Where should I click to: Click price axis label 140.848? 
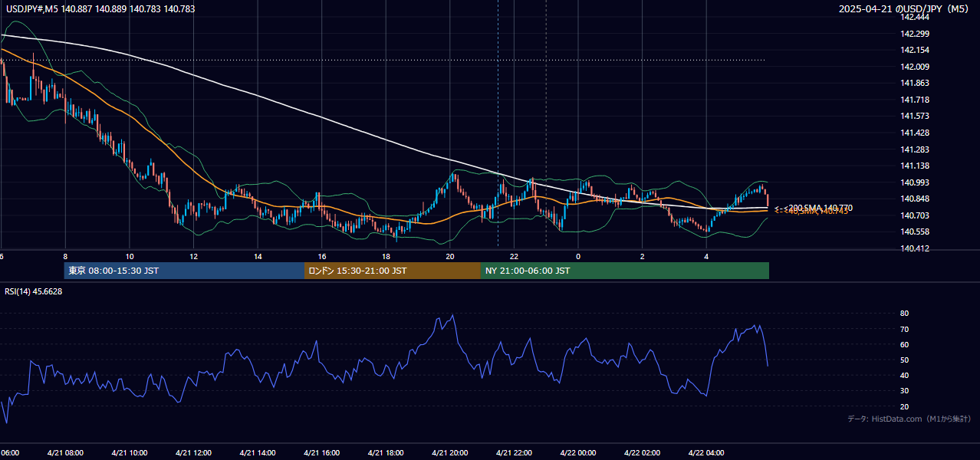915,199
